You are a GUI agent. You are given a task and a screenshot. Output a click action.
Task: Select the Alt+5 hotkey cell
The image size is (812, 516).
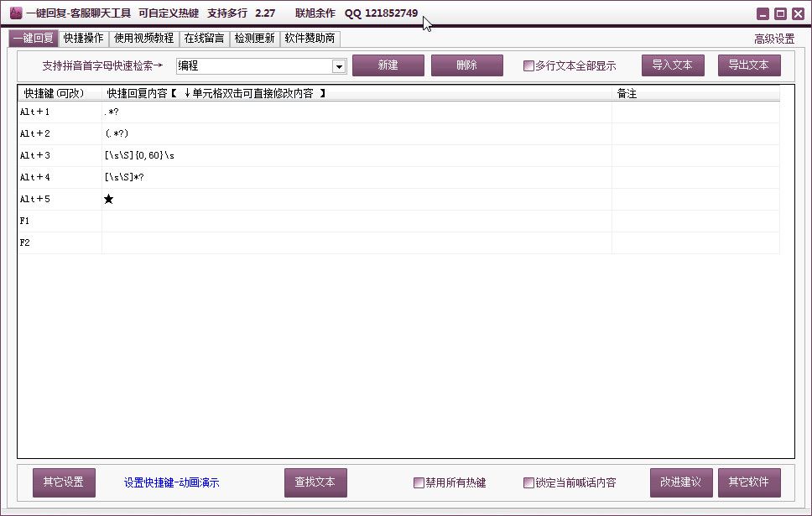60,199
